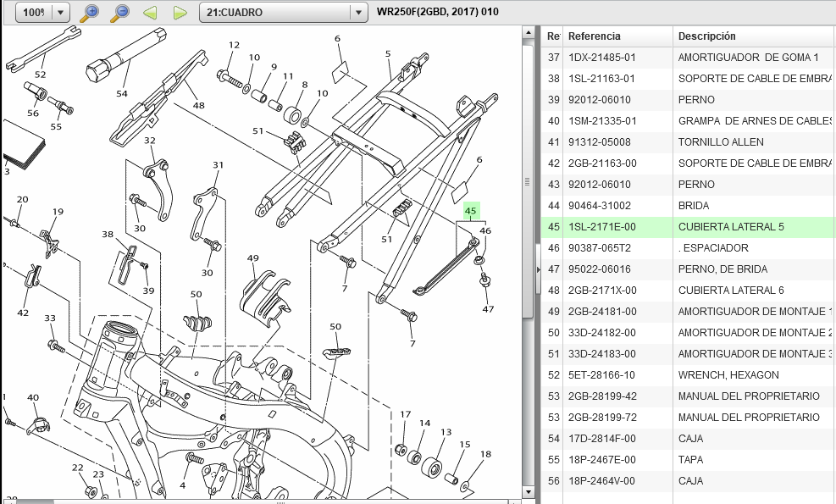Click the zoom in magnifier icon
Screen dimensions: 836x504
89,12
